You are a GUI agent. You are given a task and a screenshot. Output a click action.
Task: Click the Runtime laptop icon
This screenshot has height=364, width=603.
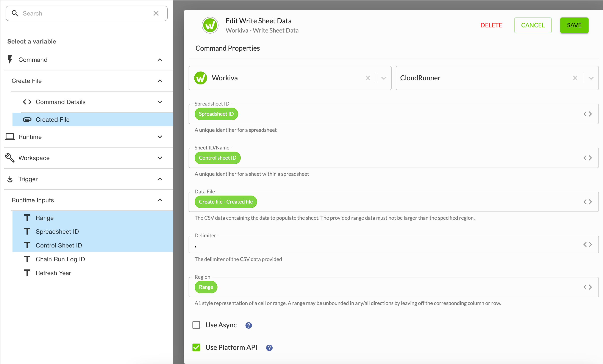click(x=10, y=137)
